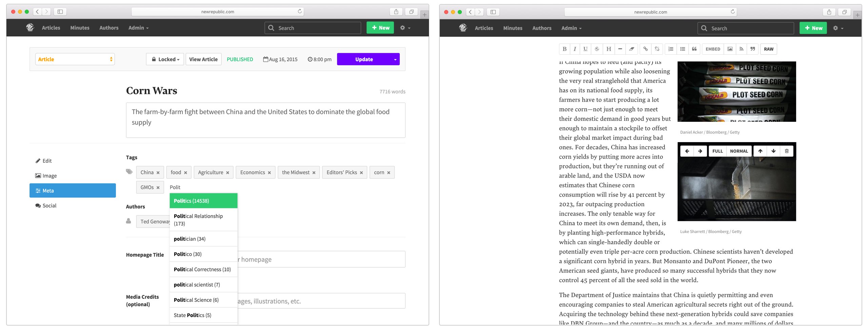868x329 pixels.
Task: Choose the Politico (30) tag suggestion
Action: coord(203,254)
